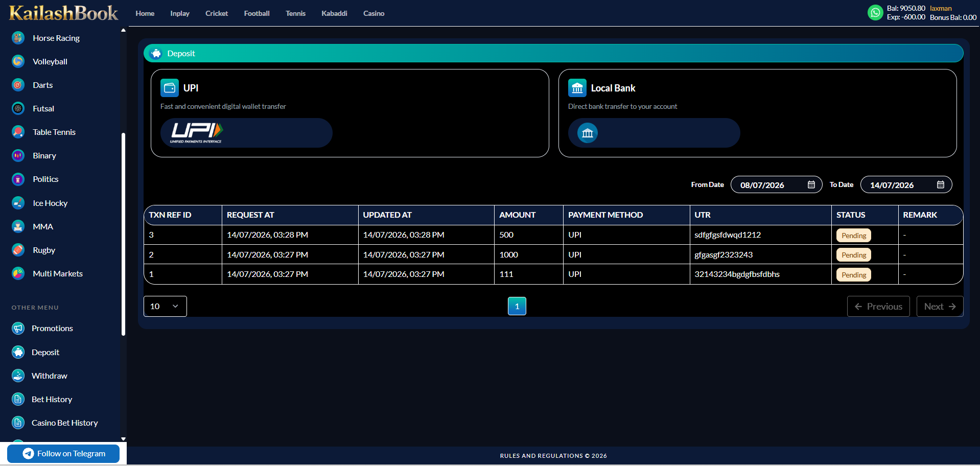Click the sidebar scrollbar thumb
Image resolution: width=980 pixels, height=466 pixels.
pyautogui.click(x=123, y=234)
